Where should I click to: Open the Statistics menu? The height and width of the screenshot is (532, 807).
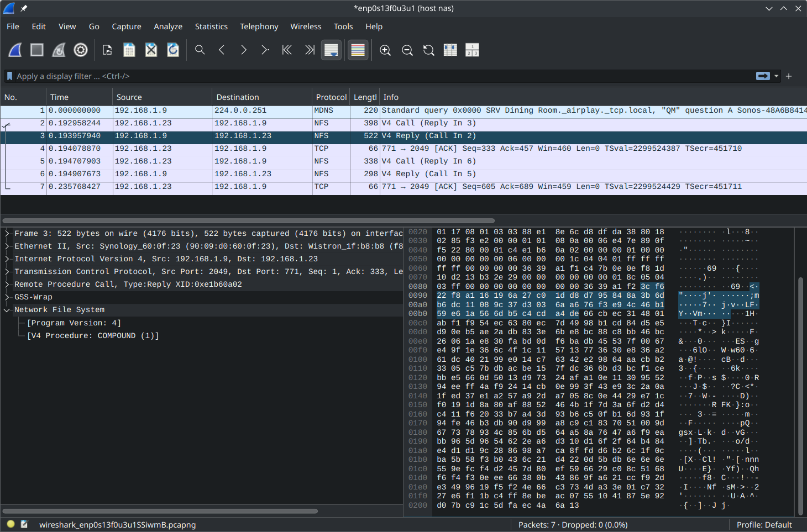pyautogui.click(x=211, y=26)
